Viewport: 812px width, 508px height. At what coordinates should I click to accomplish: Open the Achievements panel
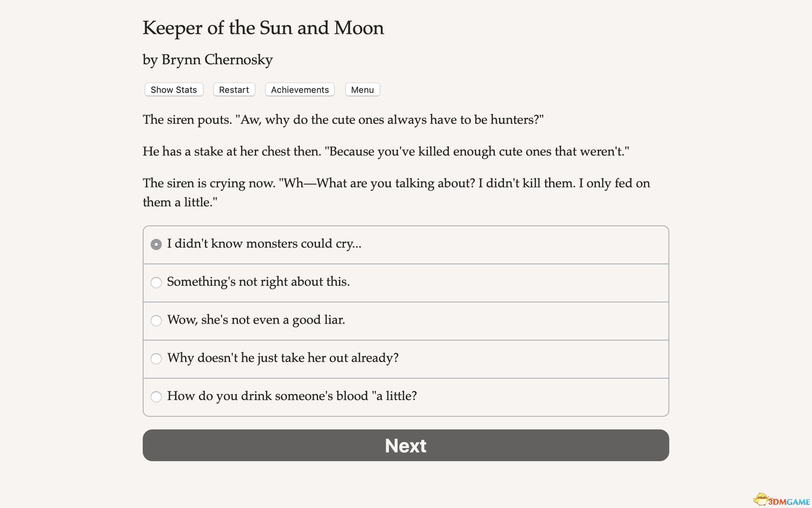point(299,89)
